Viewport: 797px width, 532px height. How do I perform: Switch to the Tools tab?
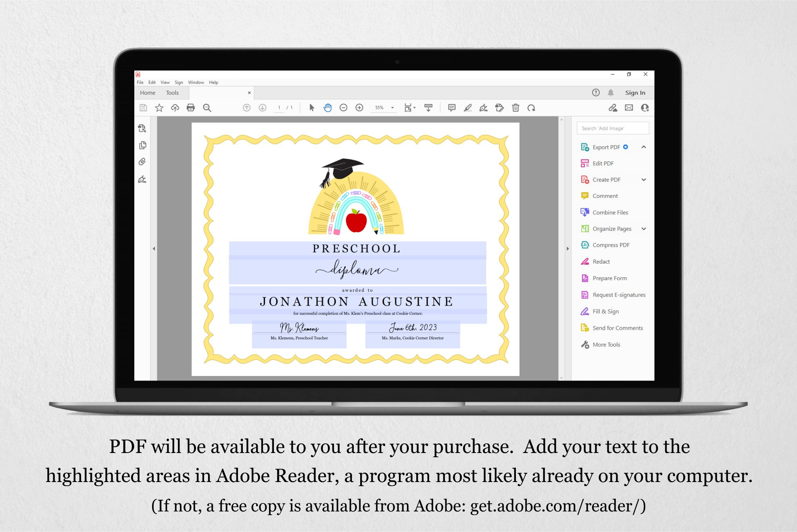point(172,92)
